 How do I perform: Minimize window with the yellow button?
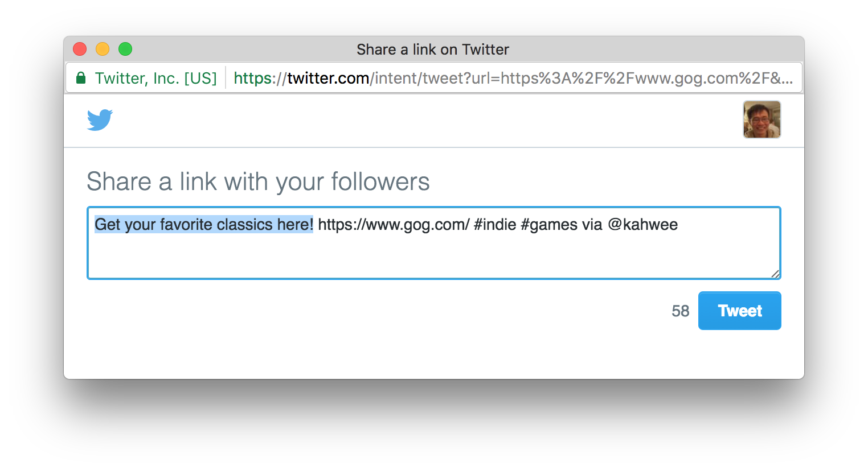(x=103, y=50)
